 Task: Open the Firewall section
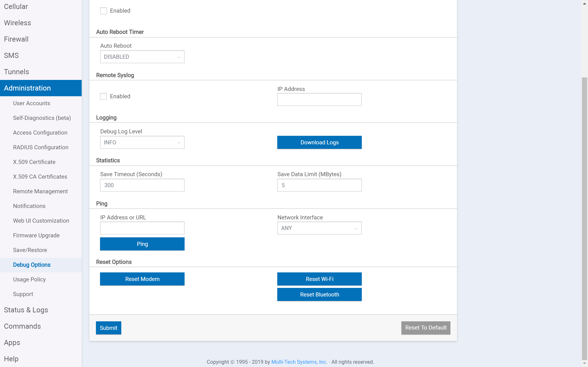click(x=16, y=39)
